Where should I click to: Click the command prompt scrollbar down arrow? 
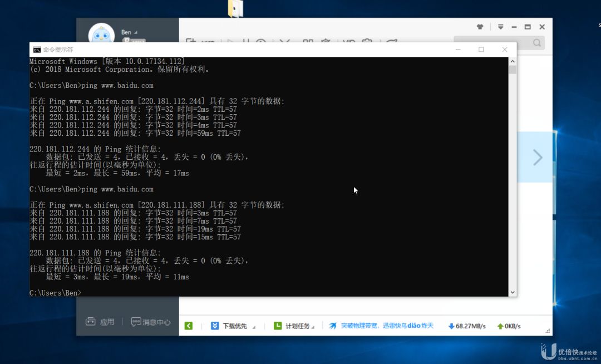[513, 292]
